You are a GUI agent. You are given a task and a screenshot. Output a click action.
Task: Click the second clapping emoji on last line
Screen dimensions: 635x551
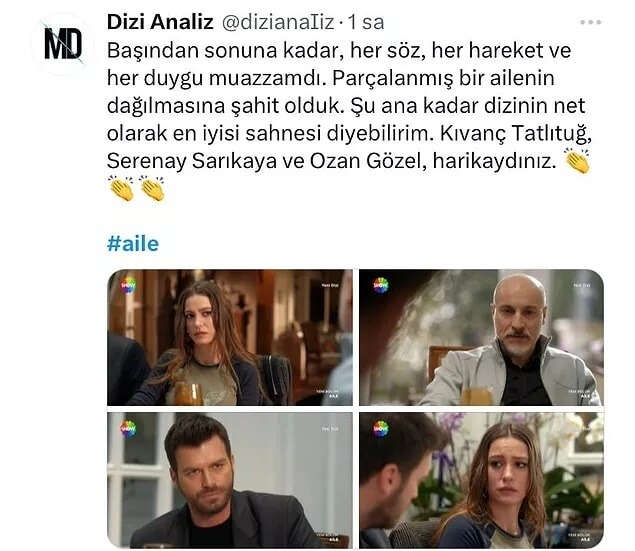pyautogui.click(x=151, y=188)
